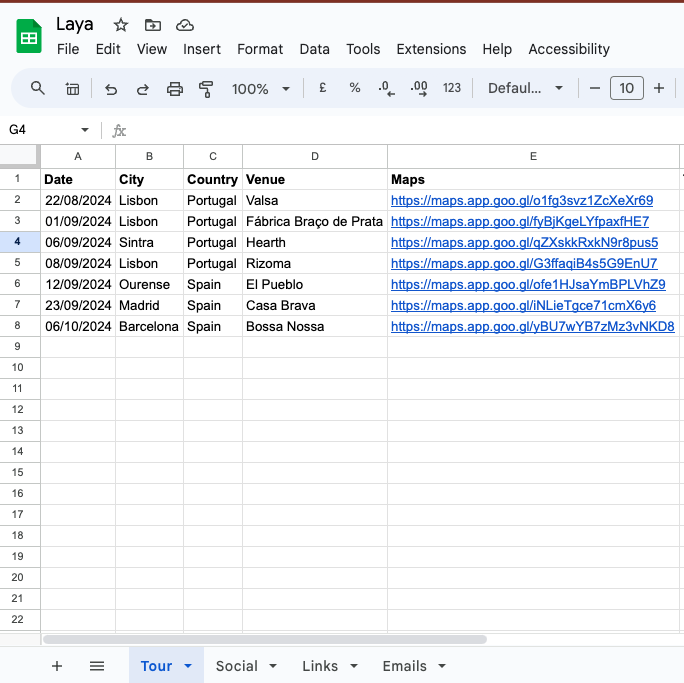Switch to the Emails sheet tab
This screenshot has height=683, width=684.
(404, 666)
